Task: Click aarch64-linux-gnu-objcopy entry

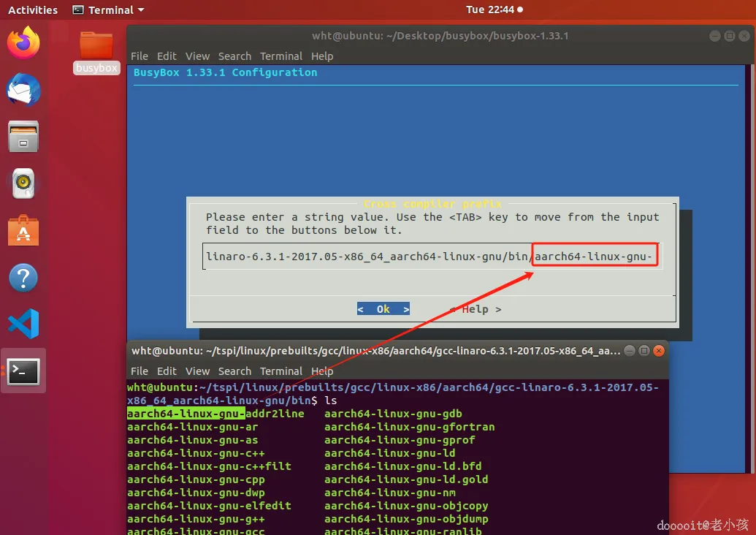Action: point(406,506)
